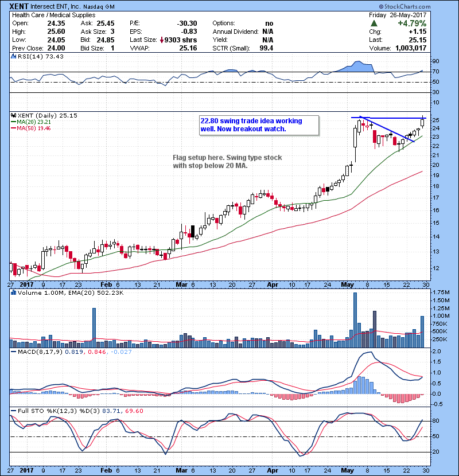Click the Volume 1,003,017 value
This screenshot has width=459, height=476.
tap(411, 48)
